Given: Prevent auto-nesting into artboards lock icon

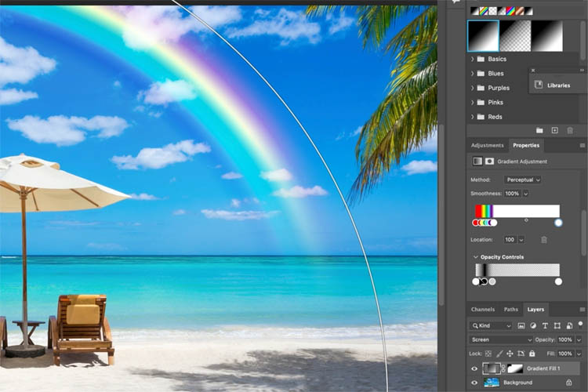Looking at the screenshot, I should click(521, 354).
